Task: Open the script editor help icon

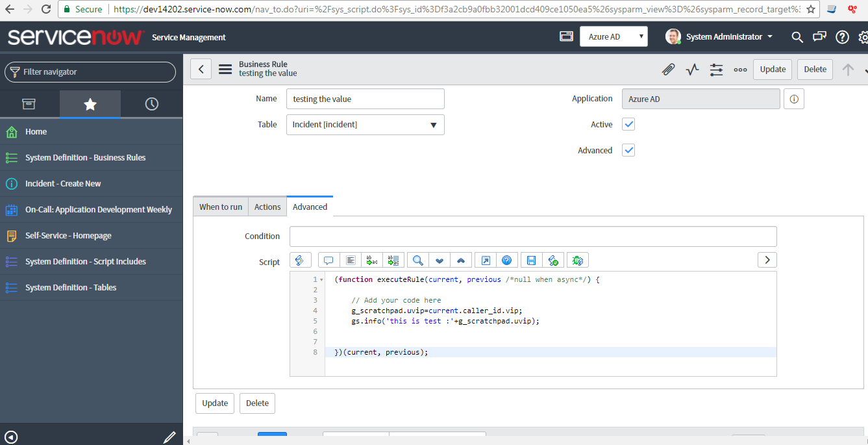Action: (506, 260)
